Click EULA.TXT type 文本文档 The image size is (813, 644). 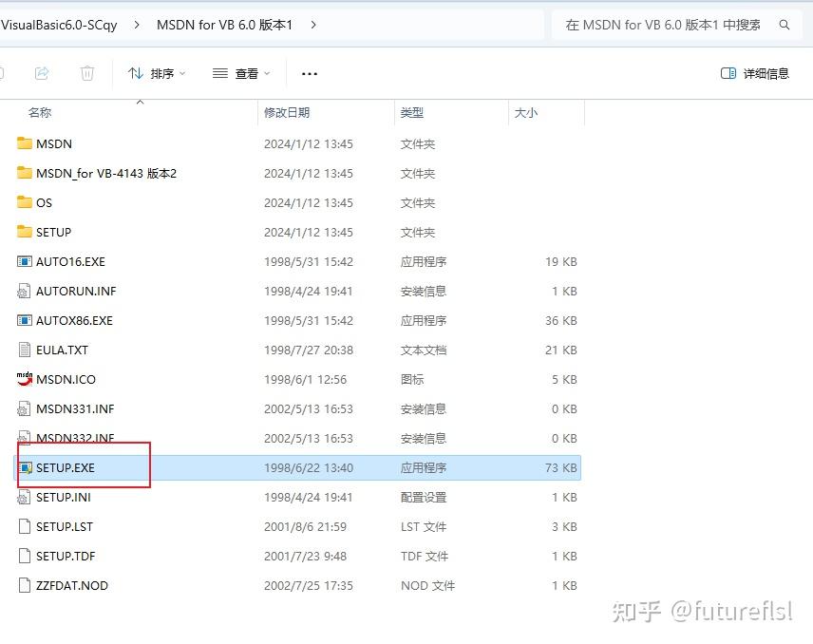[423, 350]
